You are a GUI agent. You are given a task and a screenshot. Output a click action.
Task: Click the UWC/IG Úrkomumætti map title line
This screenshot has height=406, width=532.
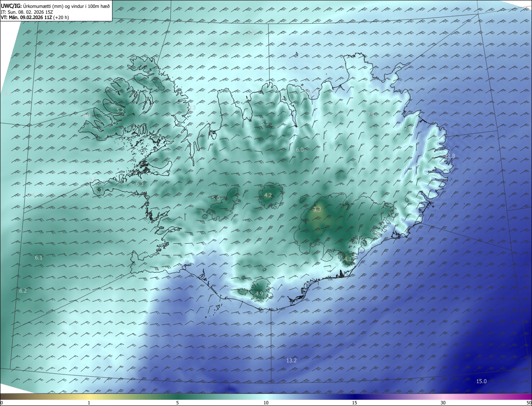[55, 6]
